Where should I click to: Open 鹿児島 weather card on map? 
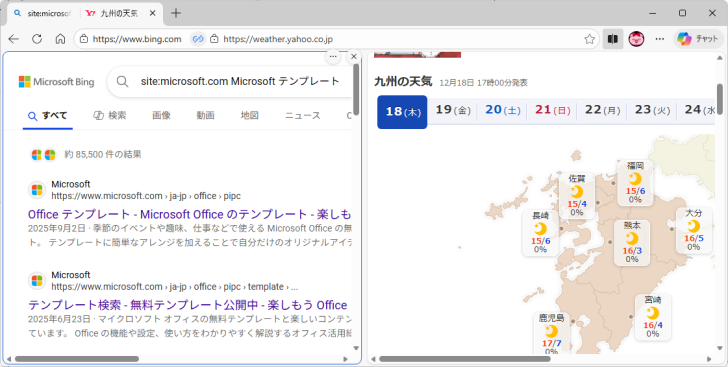[x=551, y=334]
